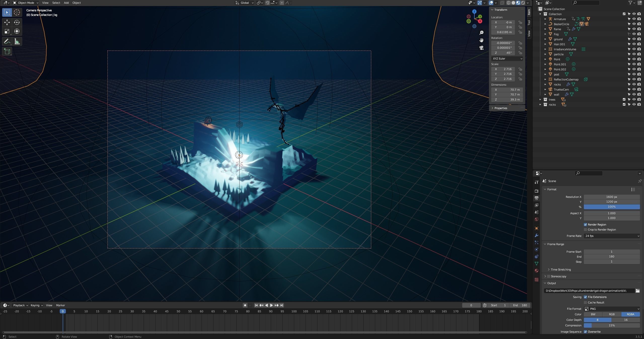Open Object Constraints properties tab icon
644x339 pixels.
pyautogui.click(x=537, y=257)
